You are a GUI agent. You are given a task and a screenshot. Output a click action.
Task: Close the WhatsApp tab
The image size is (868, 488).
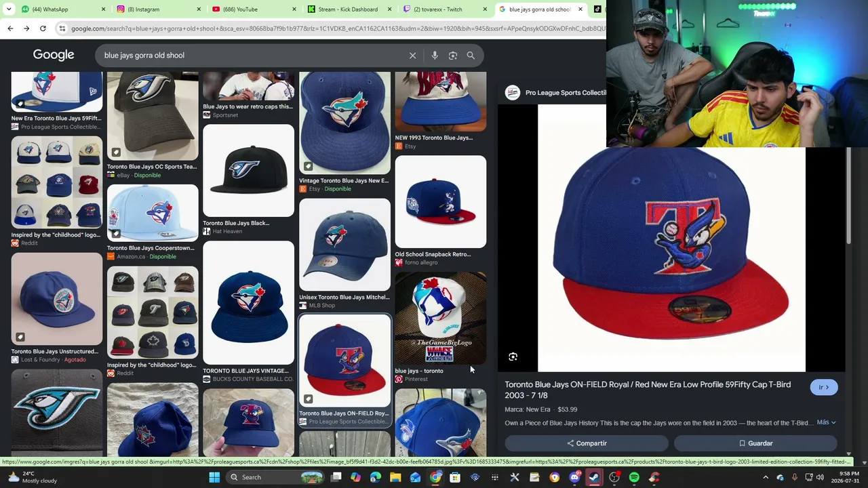(103, 9)
